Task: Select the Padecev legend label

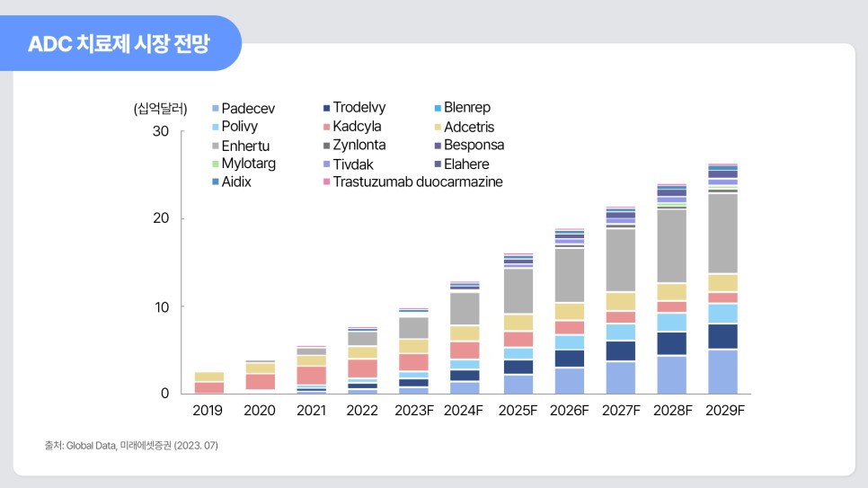Action: (248, 109)
